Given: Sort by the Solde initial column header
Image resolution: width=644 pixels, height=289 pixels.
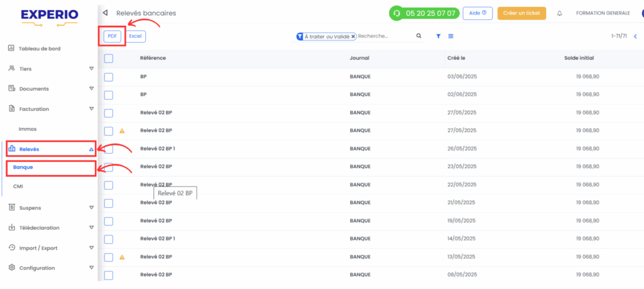Looking at the screenshot, I should 579,58.
